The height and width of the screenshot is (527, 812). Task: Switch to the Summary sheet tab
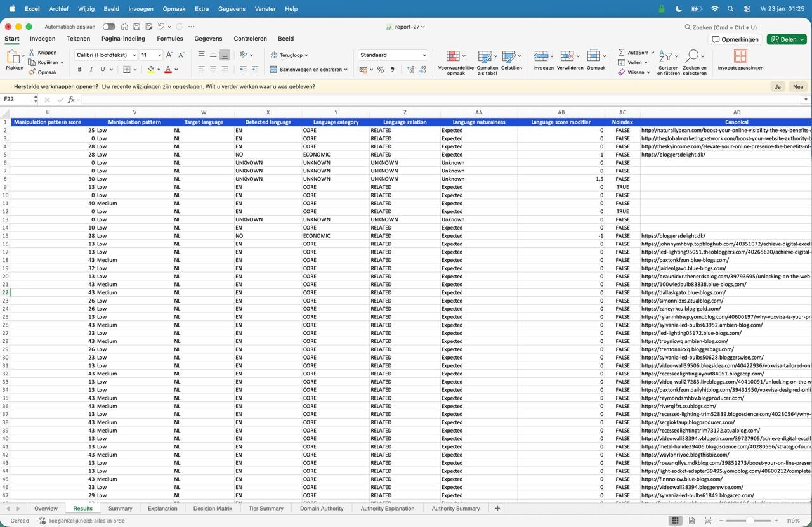tap(120, 508)
